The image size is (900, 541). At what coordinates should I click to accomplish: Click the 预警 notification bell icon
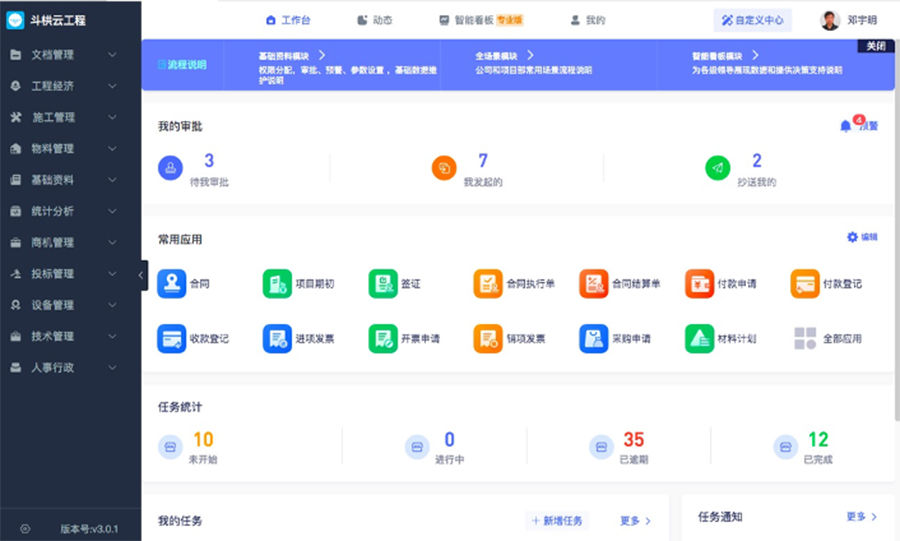click(x=846, y=126)
